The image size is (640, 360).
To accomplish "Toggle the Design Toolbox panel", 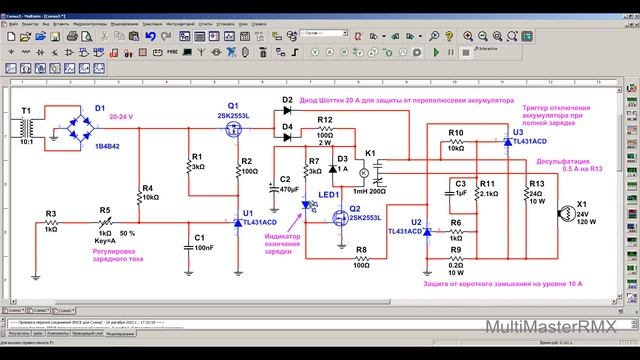I will (184, 36).
